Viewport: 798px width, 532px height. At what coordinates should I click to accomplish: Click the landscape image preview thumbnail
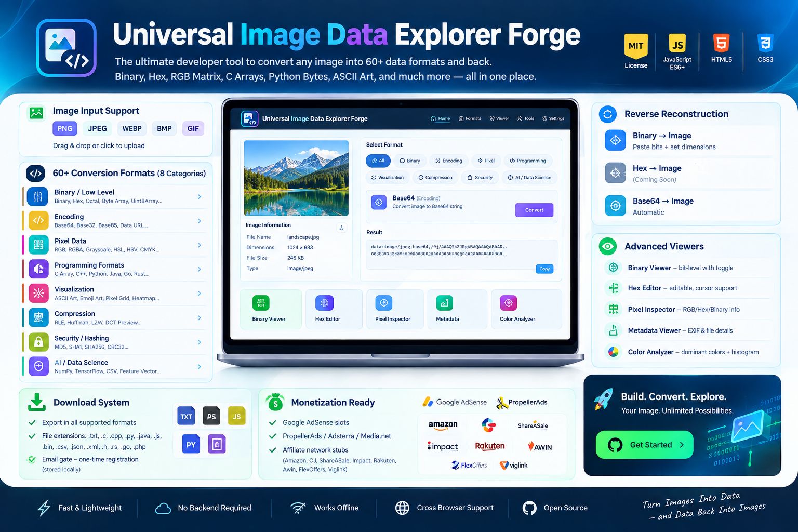pos(296,178)
